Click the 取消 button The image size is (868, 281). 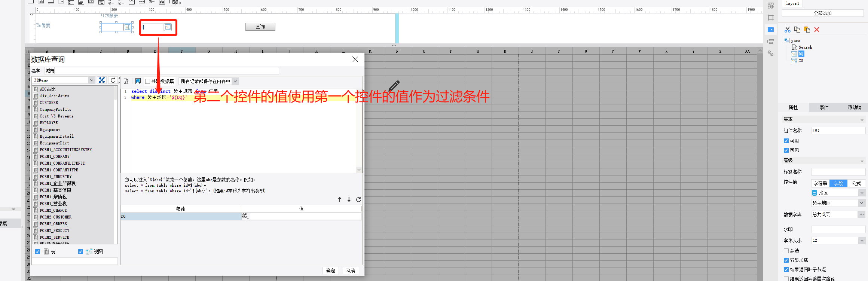pyautogui.click(x=351, y=271)
